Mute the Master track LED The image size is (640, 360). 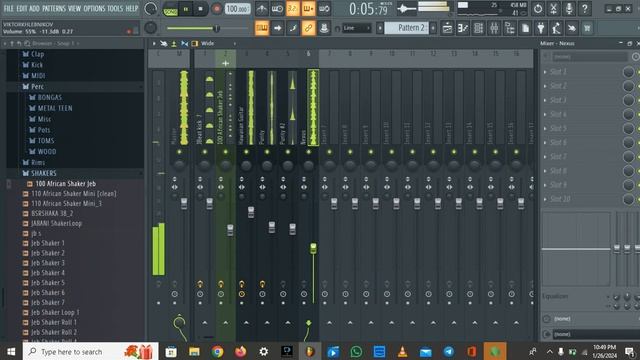[x=179, y=152]
